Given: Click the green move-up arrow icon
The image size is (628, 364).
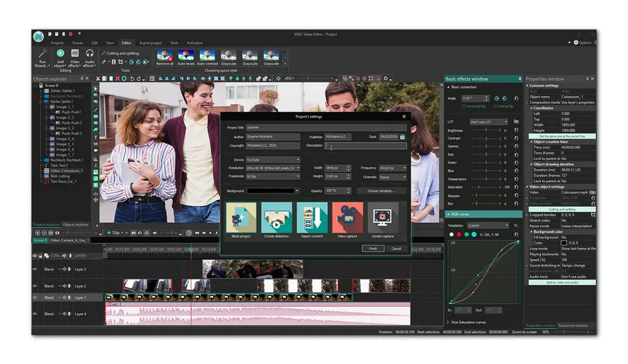Looking at the screenshot, I should click(x=230, y=78).
